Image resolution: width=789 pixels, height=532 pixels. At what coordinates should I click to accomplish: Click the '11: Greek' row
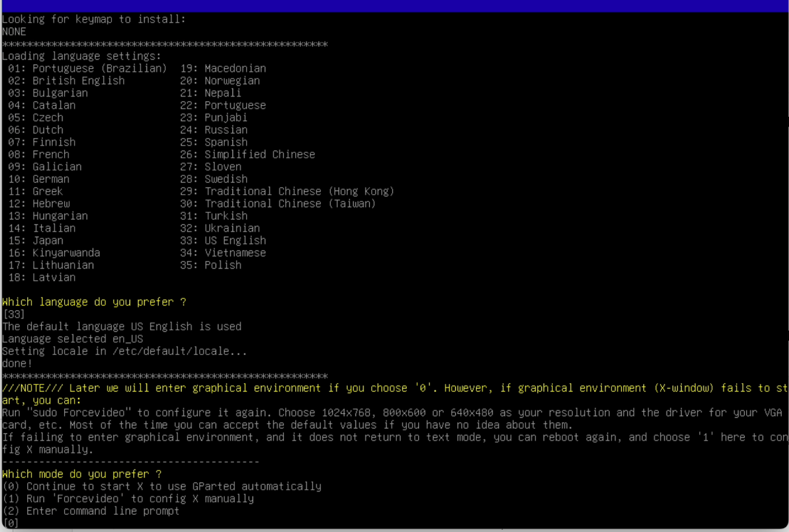point(36,191)
